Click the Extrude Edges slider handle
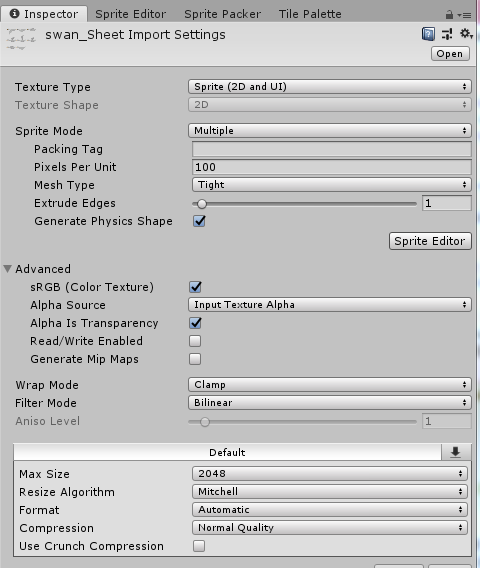Screen dimensions: 480x568 coord(201,204)
